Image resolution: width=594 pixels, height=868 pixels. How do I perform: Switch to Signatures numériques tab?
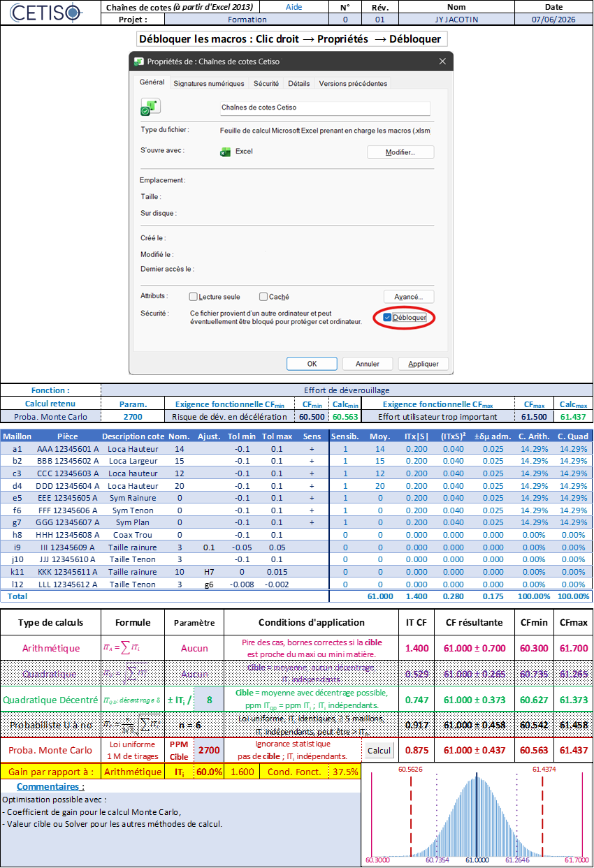pyautogui.click(x=209, y=83)
